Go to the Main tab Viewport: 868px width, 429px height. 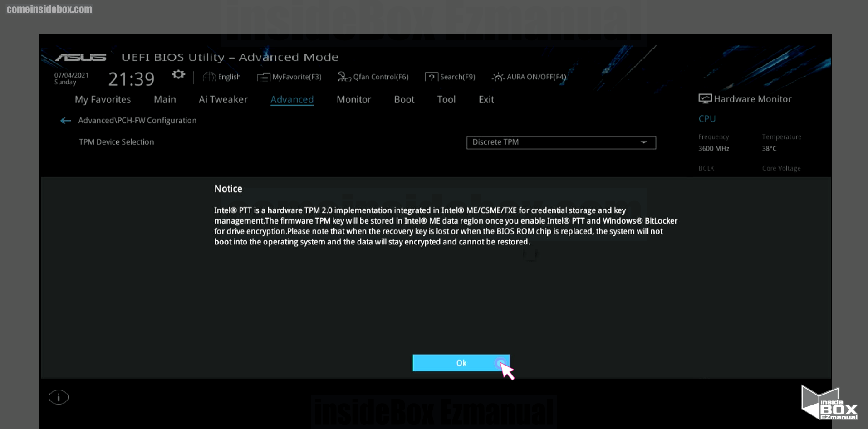pyautogui.click(x=165, y=100)
